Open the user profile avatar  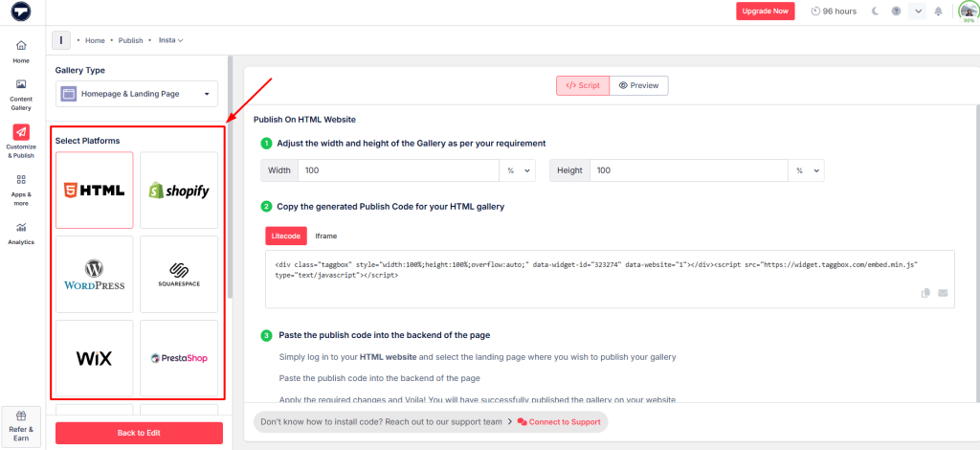[969, 11]
